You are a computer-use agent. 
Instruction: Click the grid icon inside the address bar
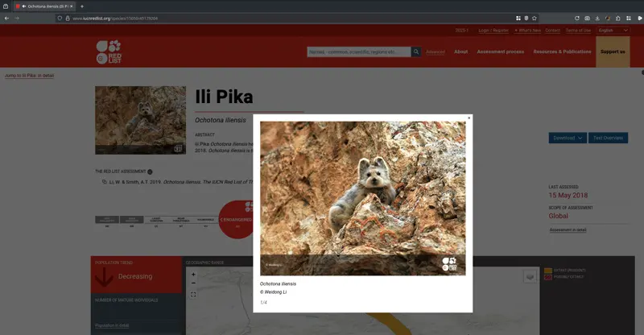click(518, 18)
